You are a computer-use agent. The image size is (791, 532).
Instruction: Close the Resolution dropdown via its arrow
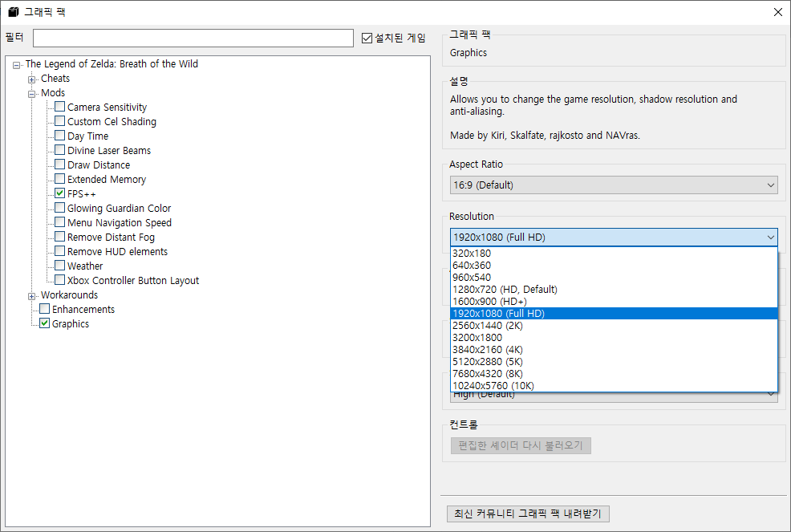click(770, 238)
